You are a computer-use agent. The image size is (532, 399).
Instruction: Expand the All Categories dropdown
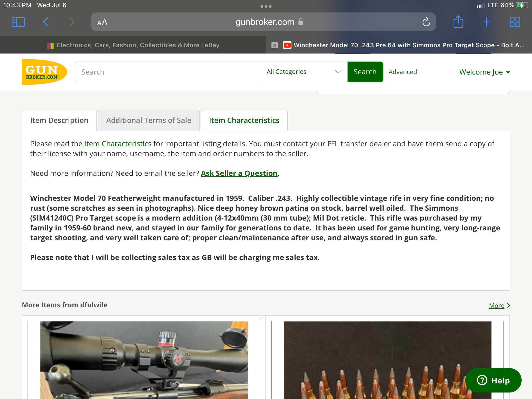pos(303,72)
